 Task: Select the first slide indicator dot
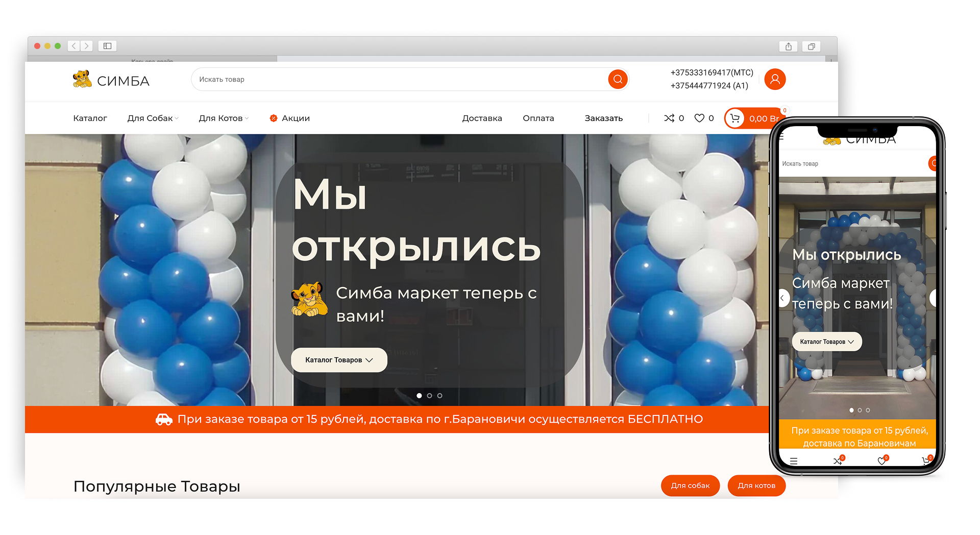pyautogui.click(x=419, y=396)
